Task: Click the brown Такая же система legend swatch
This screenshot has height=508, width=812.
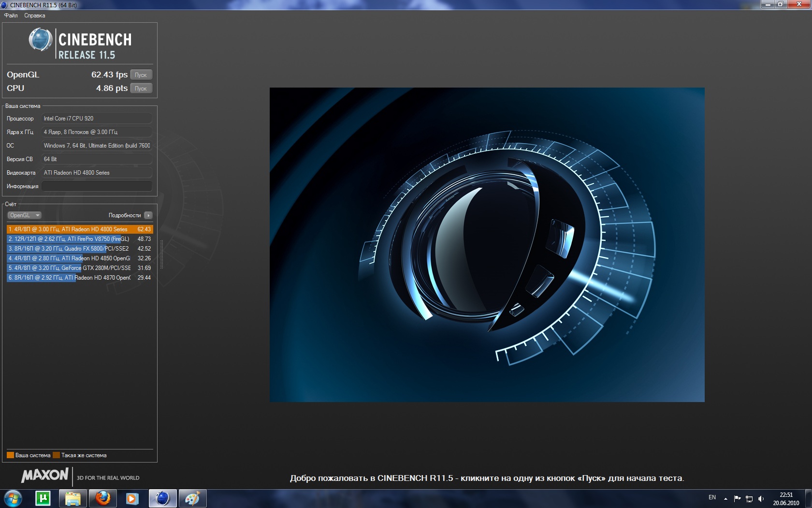Action: 56,455
